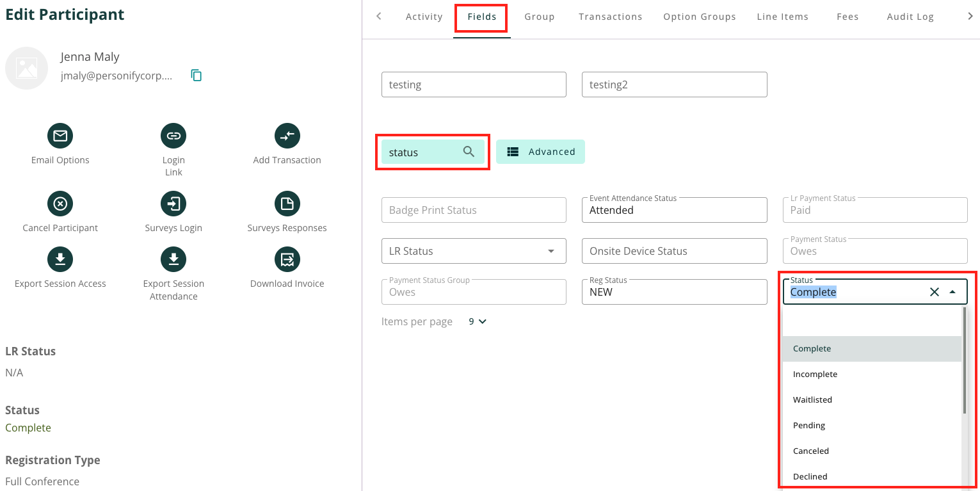
Task: Click the participant name Jenna Maly
Action: [90, 57]
